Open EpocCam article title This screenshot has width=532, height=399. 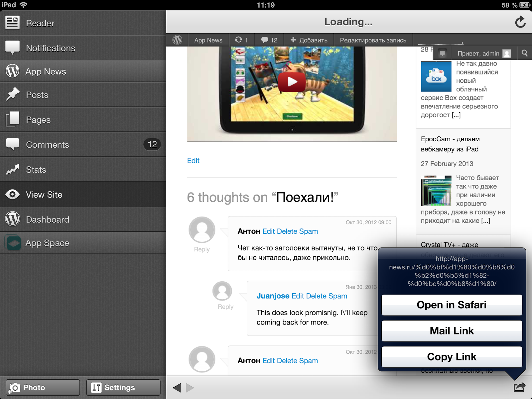coord(450,144)
